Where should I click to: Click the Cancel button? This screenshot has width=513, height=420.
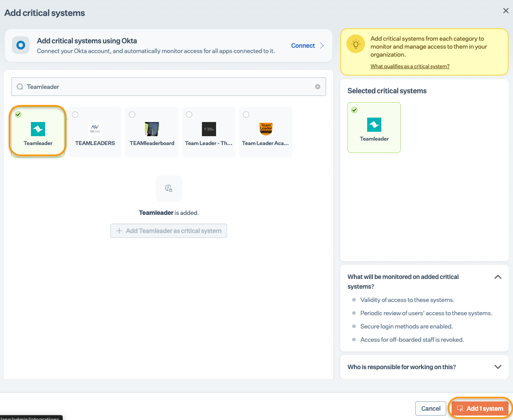430,409
